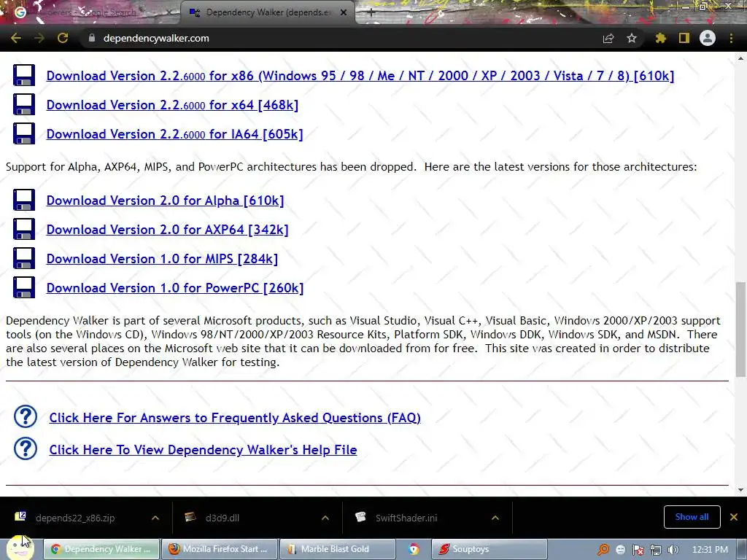Click the scrollbar up arrow
This screenshot has height=560, width=747.
[x=740, y=59]
